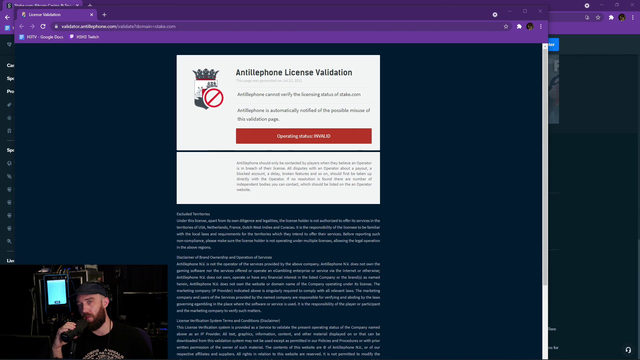Image resolution: width=640 pixels, height=360 pixels.
Task: Open H3H3 Twitch bookmark
Action: click(x=84, y=37)
